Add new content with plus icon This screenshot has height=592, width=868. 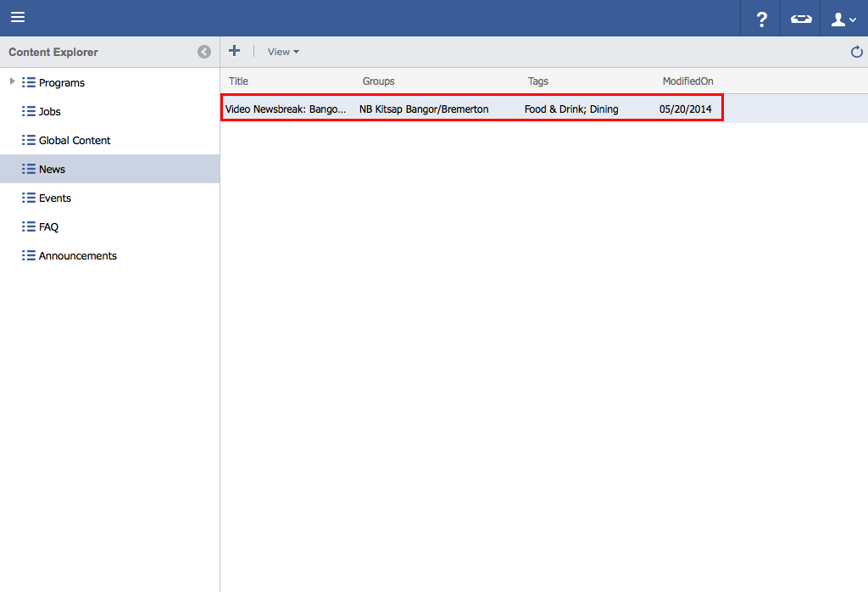(x=235, y=52)
